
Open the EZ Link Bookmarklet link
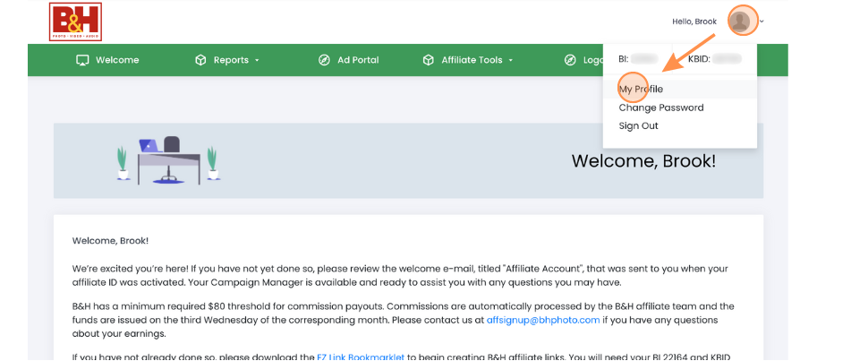click(361, 357)
